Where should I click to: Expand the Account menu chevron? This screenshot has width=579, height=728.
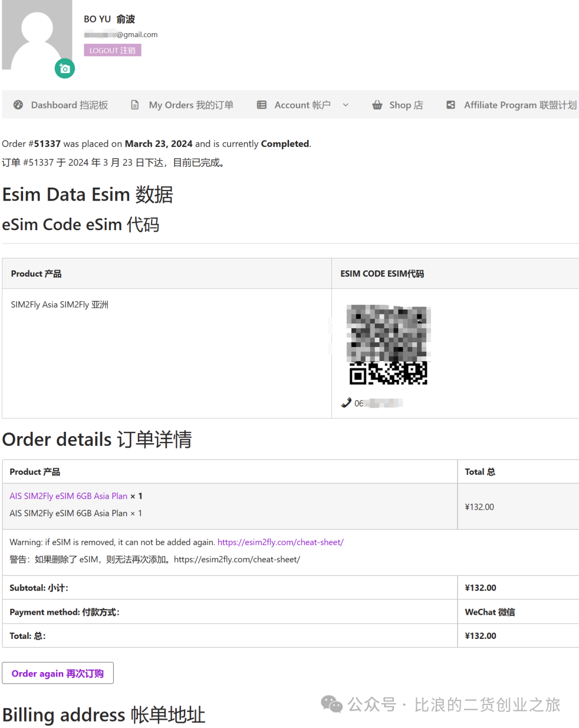pyautogui.click(x=346, y=105)
